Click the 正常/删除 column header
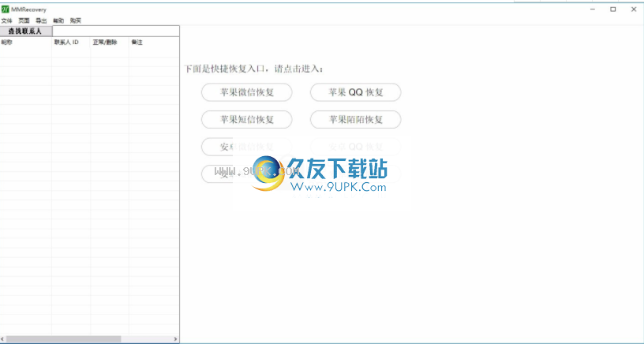644x347 pixels. 109,43
